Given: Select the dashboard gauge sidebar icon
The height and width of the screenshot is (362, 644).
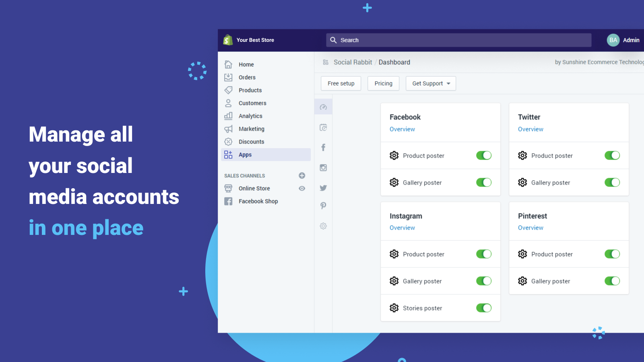Looking at the screenshot, I should (x=323, y=107).
